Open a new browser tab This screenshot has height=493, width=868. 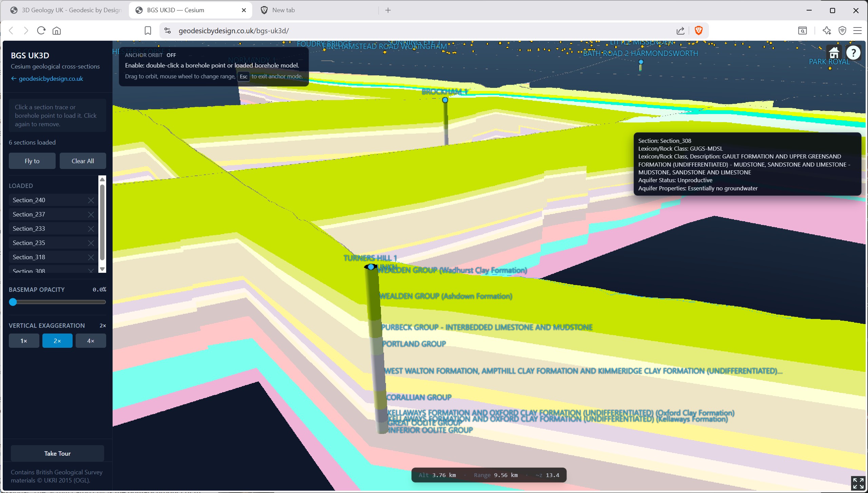(x=388, y=10)
